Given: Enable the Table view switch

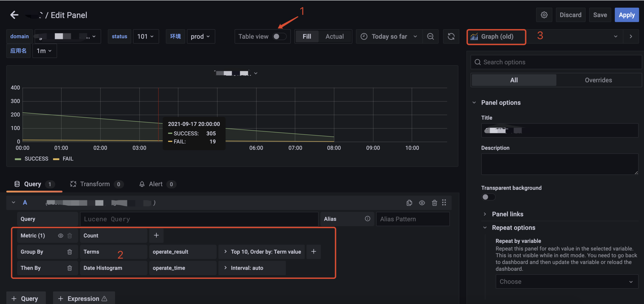Looking at the screenshot, I should (x=279, y=37).
